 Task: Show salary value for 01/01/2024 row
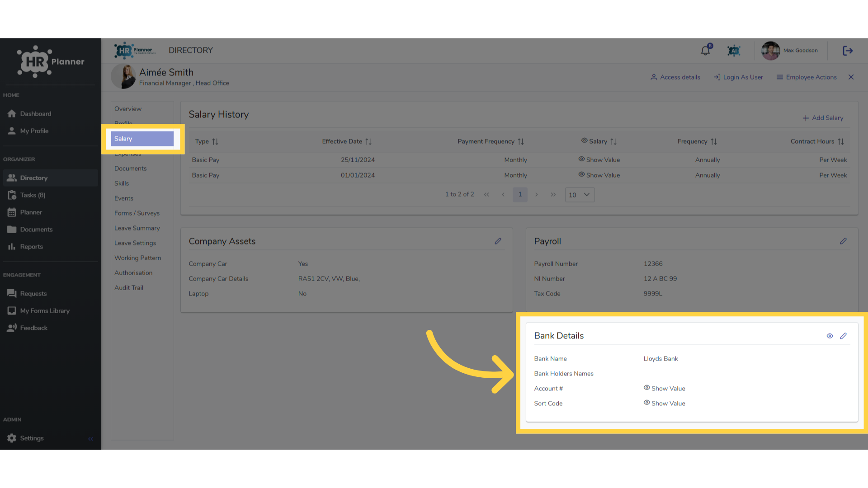point(599,175)
